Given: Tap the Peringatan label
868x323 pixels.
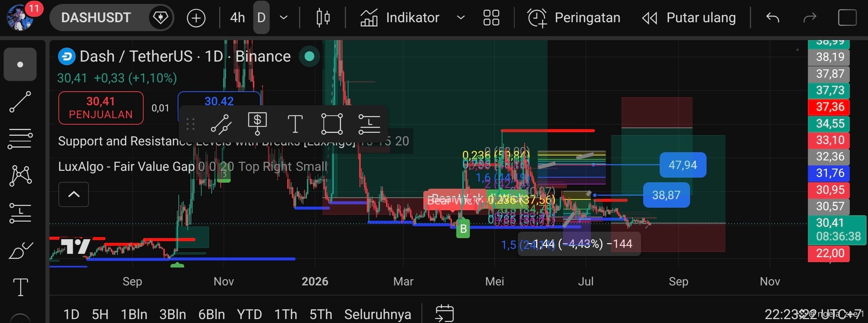Looking at the screenshot, I should 587,18.
